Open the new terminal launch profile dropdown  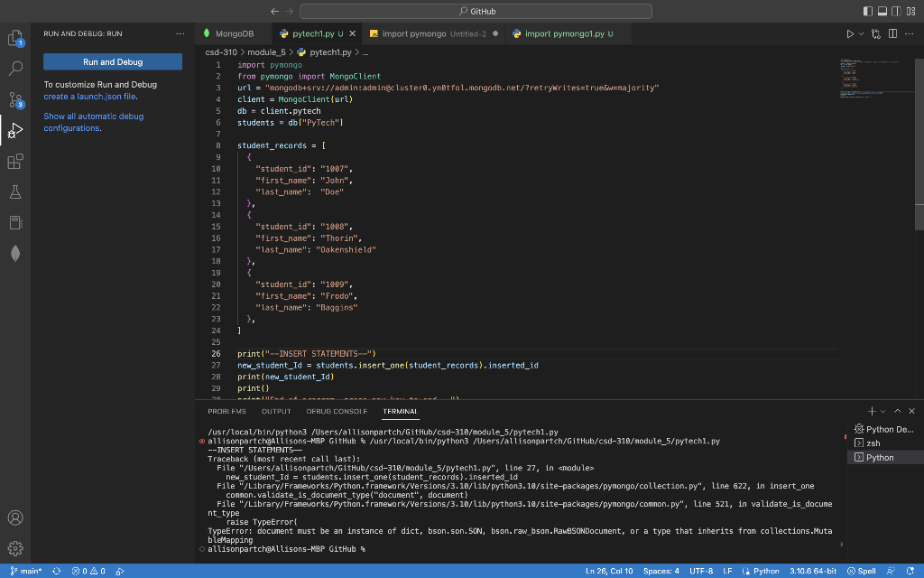(882, 411)
